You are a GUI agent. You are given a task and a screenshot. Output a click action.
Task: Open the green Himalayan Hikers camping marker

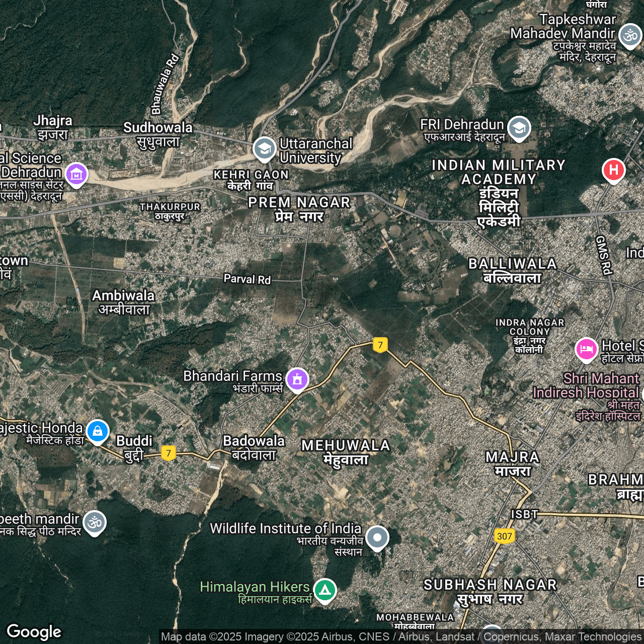pos(325,589)
